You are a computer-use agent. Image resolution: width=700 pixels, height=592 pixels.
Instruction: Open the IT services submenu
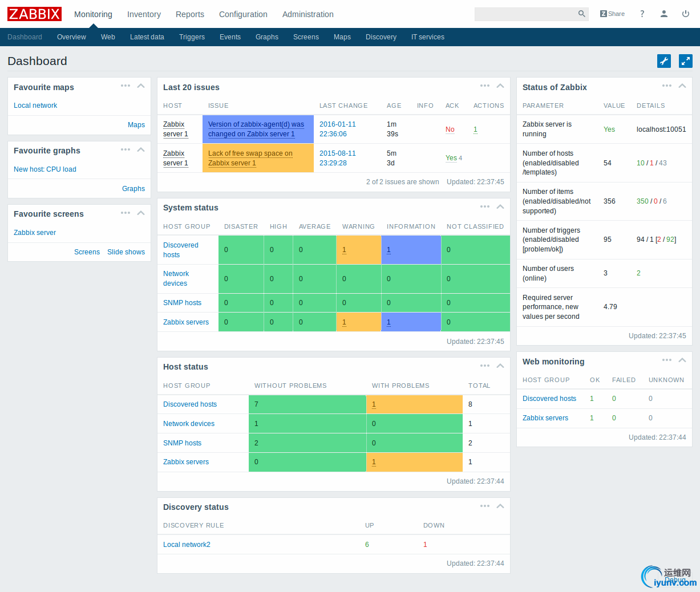tap(428, 37)
